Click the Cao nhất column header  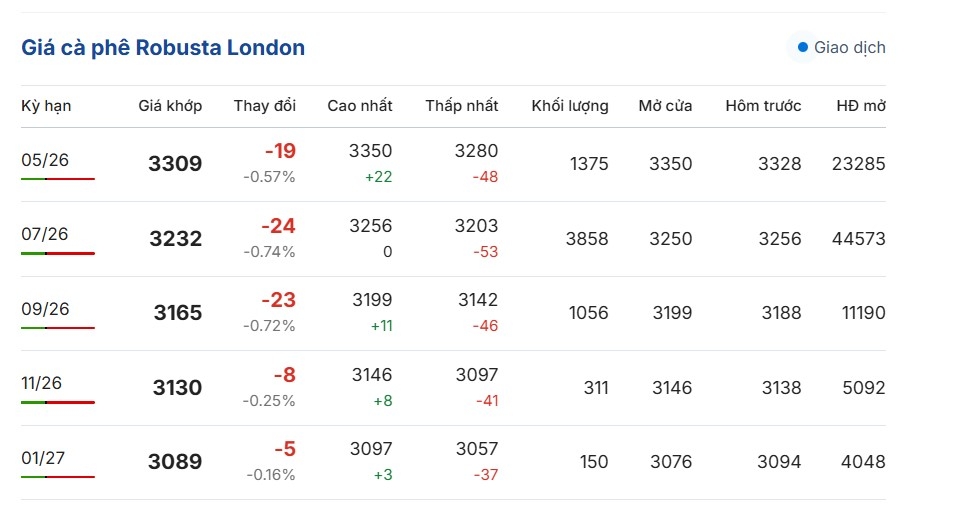pos(360,106)
